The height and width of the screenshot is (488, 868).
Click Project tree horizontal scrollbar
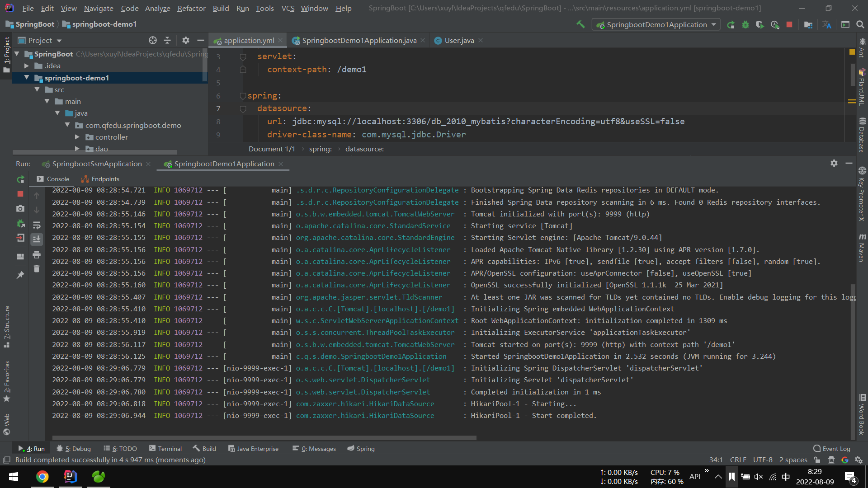point(95,152)
